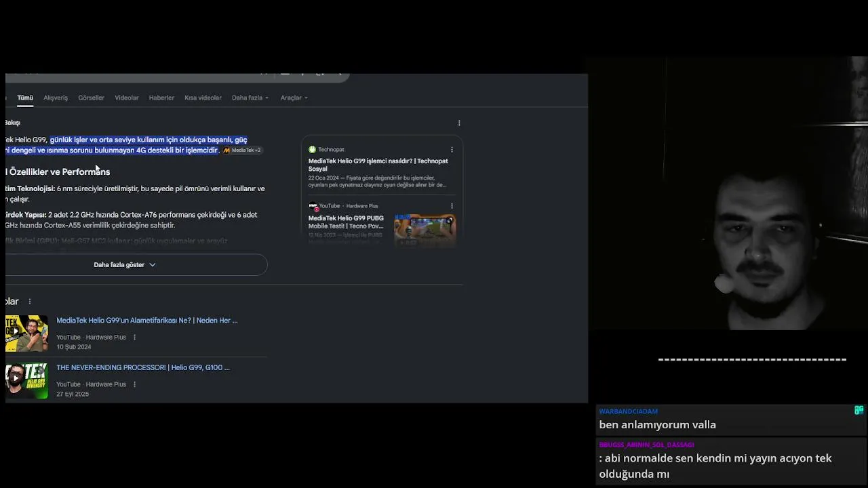Open the three-dot menu on Technopat card
Viewport: 868px width, 488px height.
pos(452,150)
